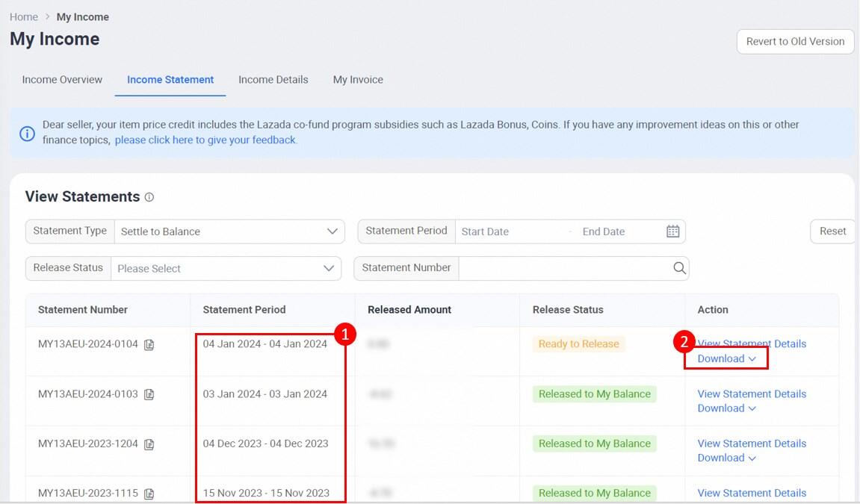860x504 pixels.
Task: Open the calendar icon in Statement Period
Action: click(x=672, y=231)
